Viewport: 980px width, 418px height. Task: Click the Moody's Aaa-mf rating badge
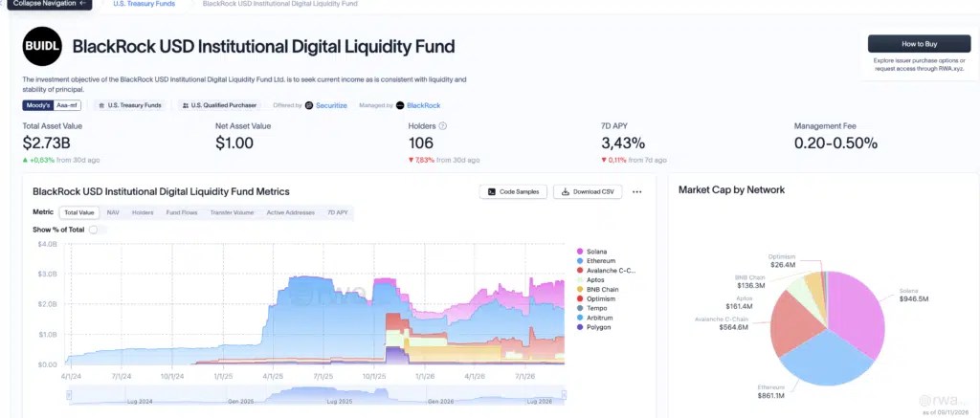[x=52, y=105]
